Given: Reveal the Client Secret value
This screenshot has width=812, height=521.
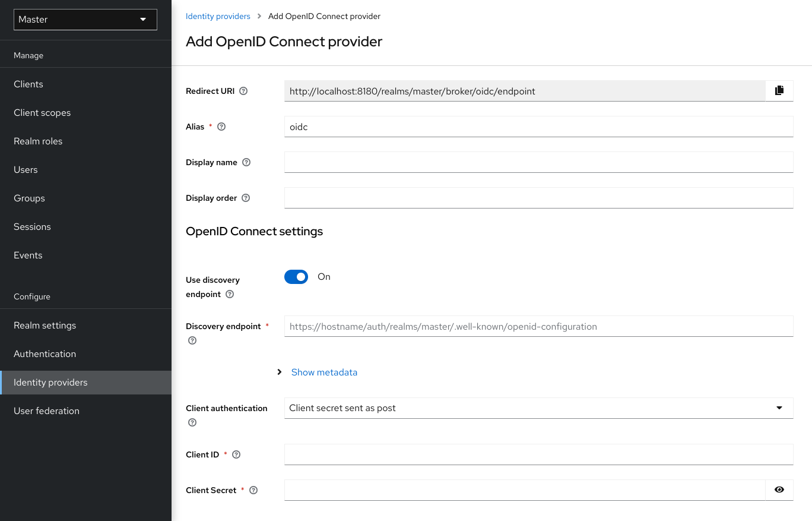Looking at the screenshot, I should pyautogui.click(x=779, y=490).
